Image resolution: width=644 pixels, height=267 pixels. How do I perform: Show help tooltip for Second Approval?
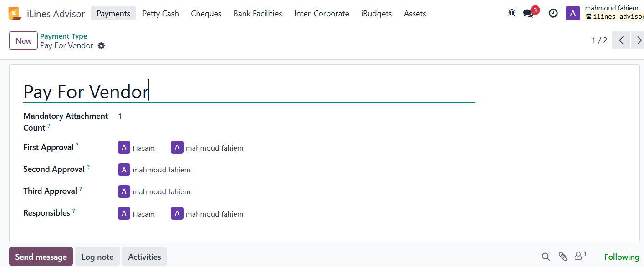coord(88,167)
